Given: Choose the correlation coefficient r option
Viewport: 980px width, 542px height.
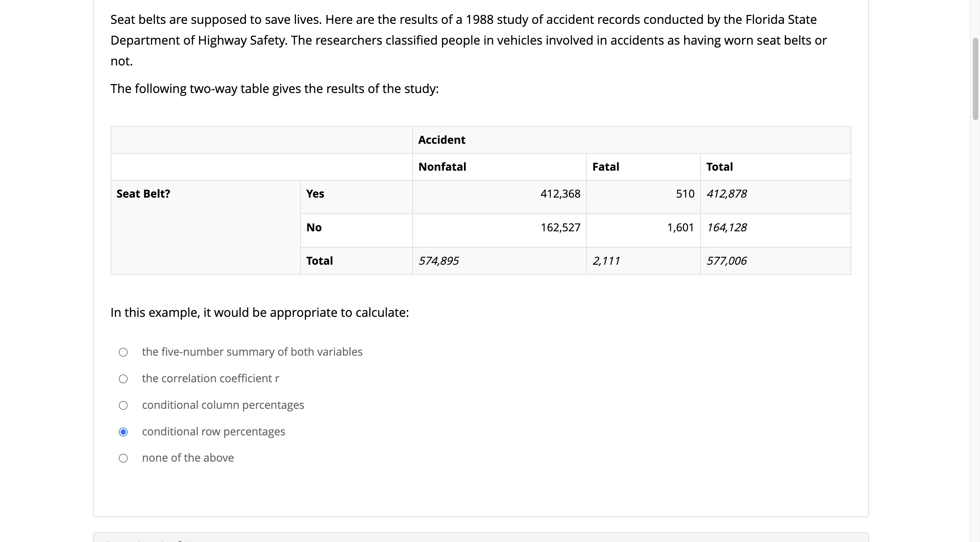Looking at the screenshot, I should (123, 379).
